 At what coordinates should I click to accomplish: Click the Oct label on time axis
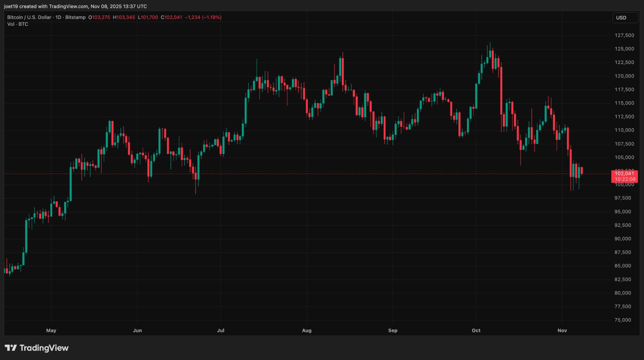[x=476, y=330]
